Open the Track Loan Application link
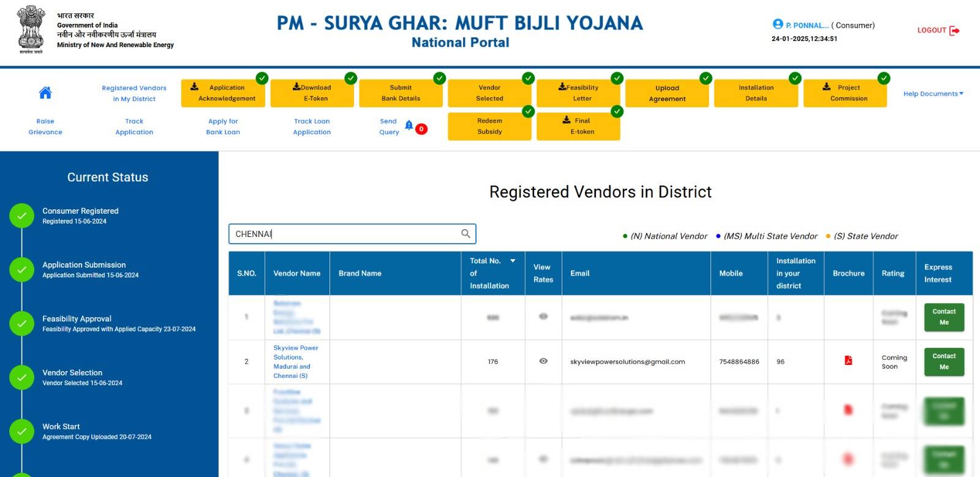 pos(312,127)
